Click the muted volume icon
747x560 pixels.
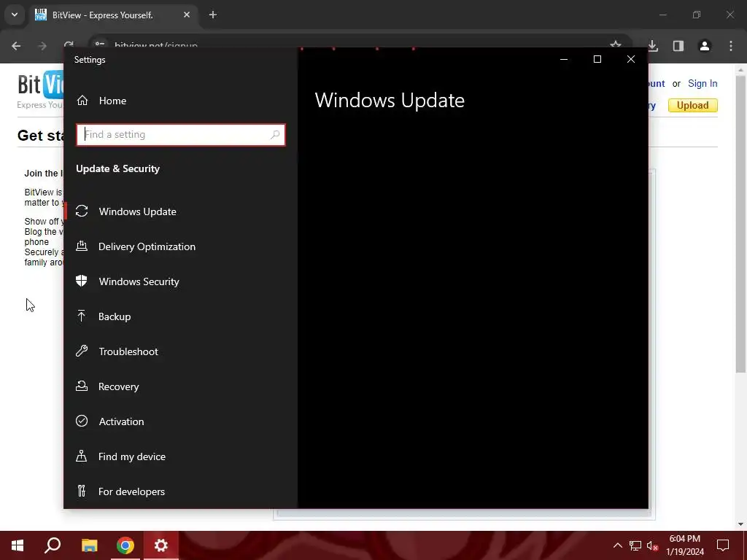653,545
